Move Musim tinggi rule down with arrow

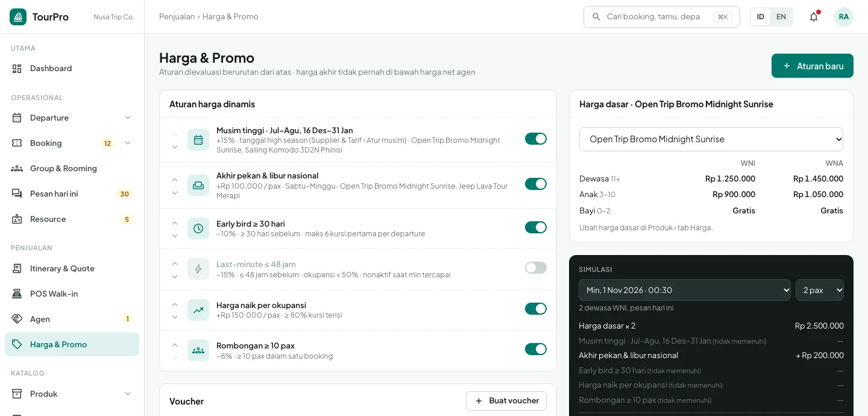tap(175, 147)
